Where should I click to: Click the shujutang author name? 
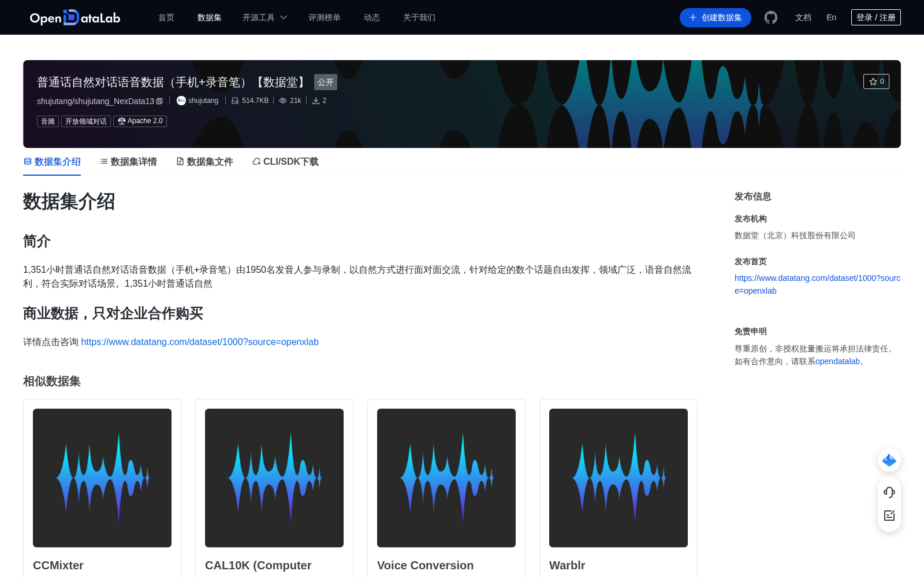pos(203,101)
